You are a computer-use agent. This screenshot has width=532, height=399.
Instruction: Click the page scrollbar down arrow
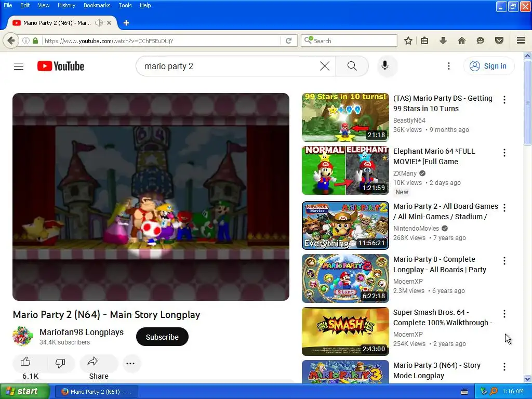528,379
